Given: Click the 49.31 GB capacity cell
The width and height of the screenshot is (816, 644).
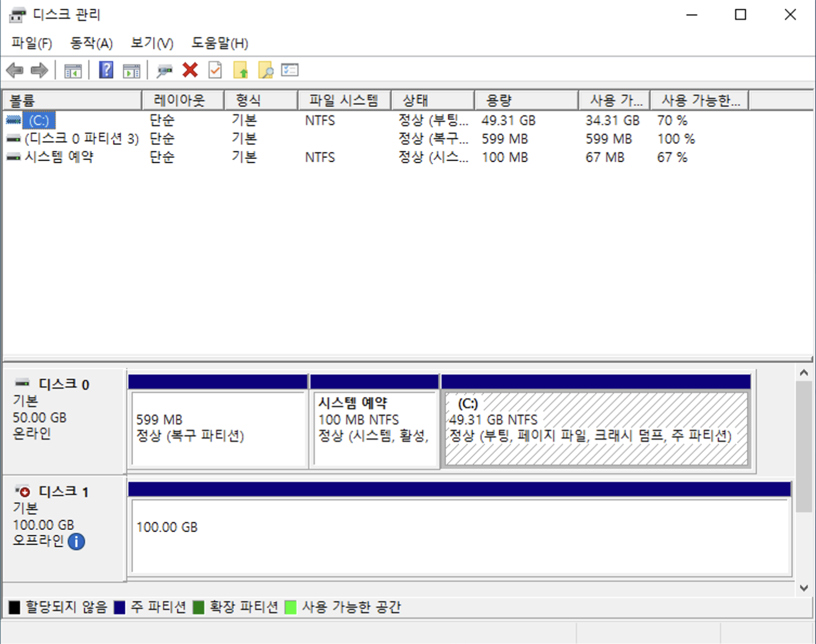Looking at the screenshot, I should (x=509, y=120).
